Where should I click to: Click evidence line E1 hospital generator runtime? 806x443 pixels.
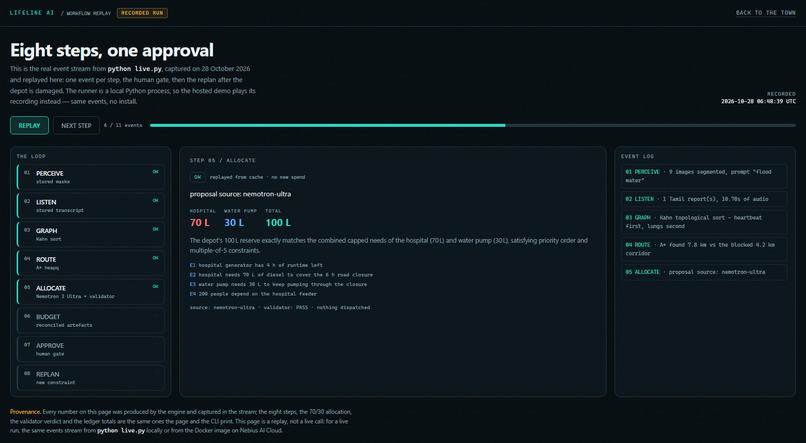coord(256,265)
